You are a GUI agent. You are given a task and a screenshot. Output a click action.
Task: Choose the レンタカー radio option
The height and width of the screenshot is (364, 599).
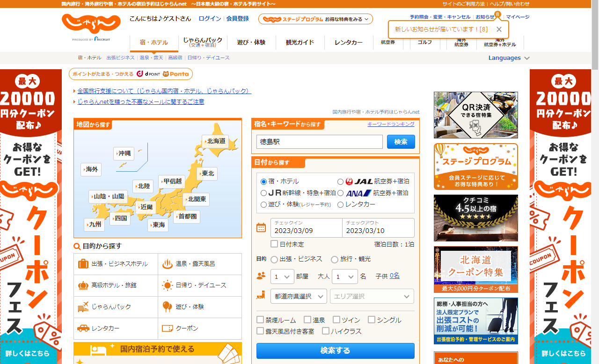tap(340, 204)
